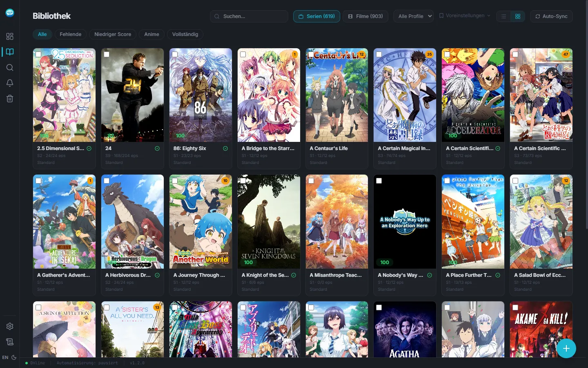This screenshot has height=368, width=588.
Task: Filter library by Anime
Action: [x=151, y=34]
